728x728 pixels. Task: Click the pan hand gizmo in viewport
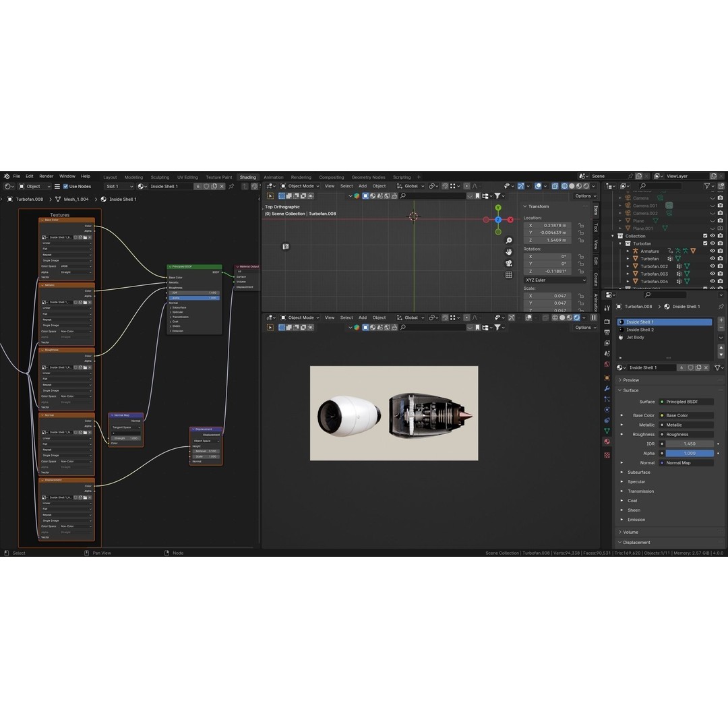pyautogui.click(x=509, y=251)
